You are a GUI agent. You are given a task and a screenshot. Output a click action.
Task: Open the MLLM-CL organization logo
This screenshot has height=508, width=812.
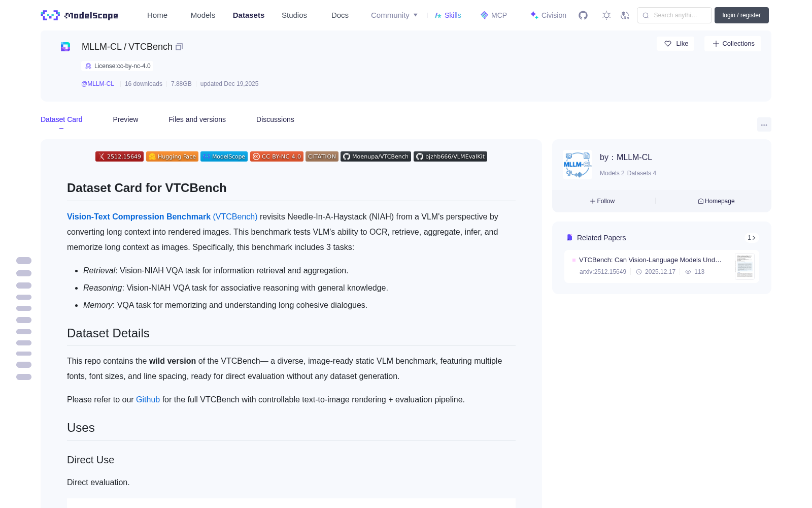coord(577,164)
